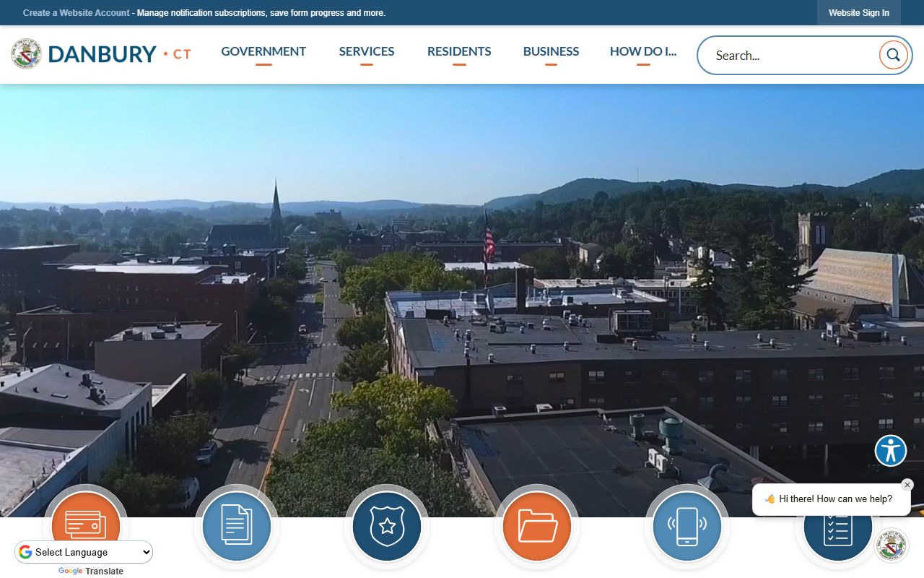
Task: Expand the Select Language dropdown
Action: point(84,552)
